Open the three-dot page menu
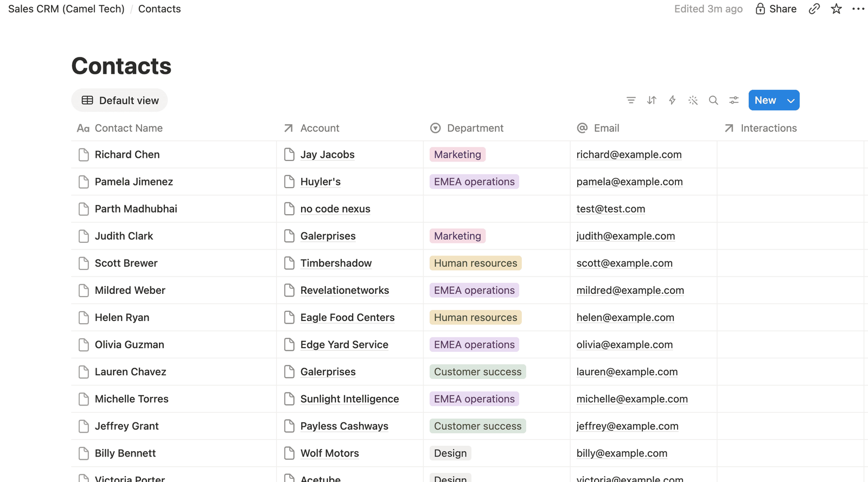The height and width of the screenshot is (482, 868). 858,9
